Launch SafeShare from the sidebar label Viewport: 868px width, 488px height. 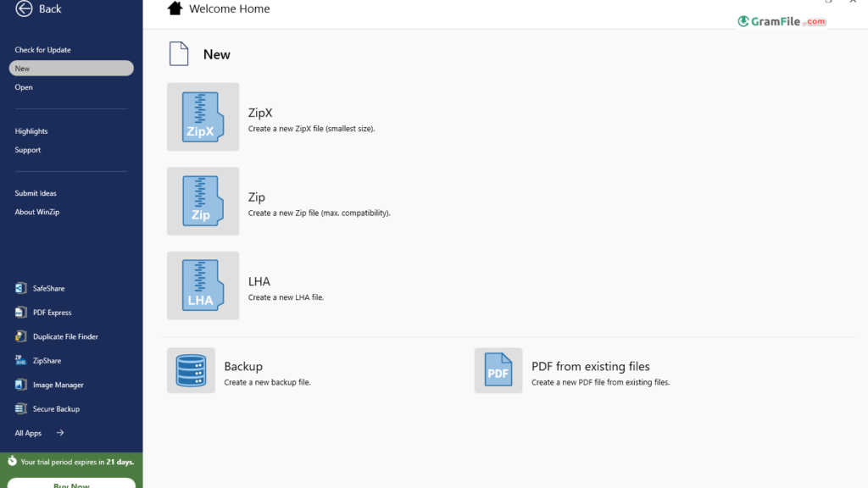click(x=48, y=288)
